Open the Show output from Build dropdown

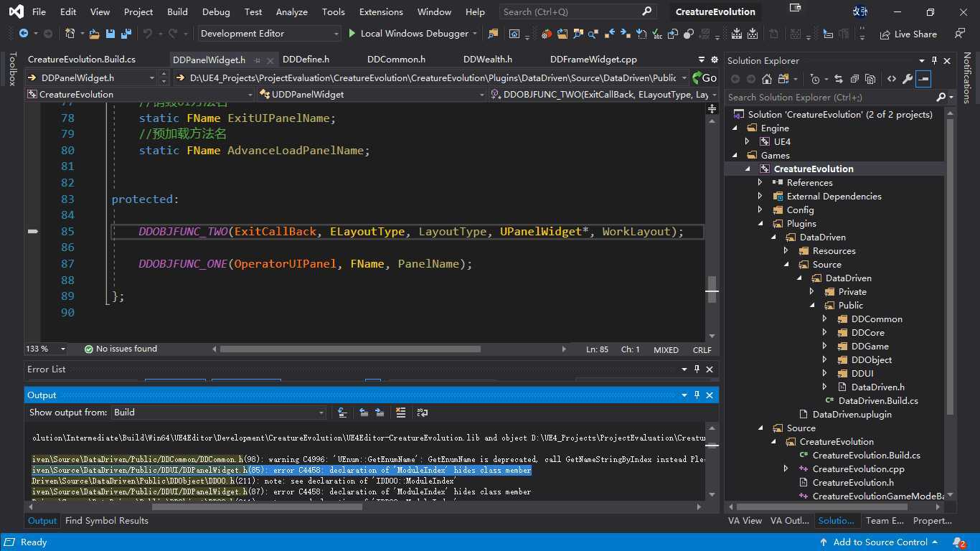[x=220, y=413]
